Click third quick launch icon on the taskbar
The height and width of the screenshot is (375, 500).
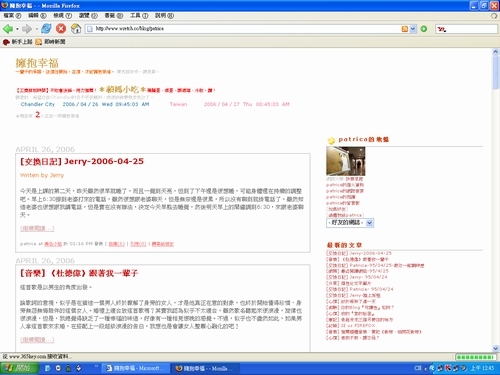pos(68,368)
